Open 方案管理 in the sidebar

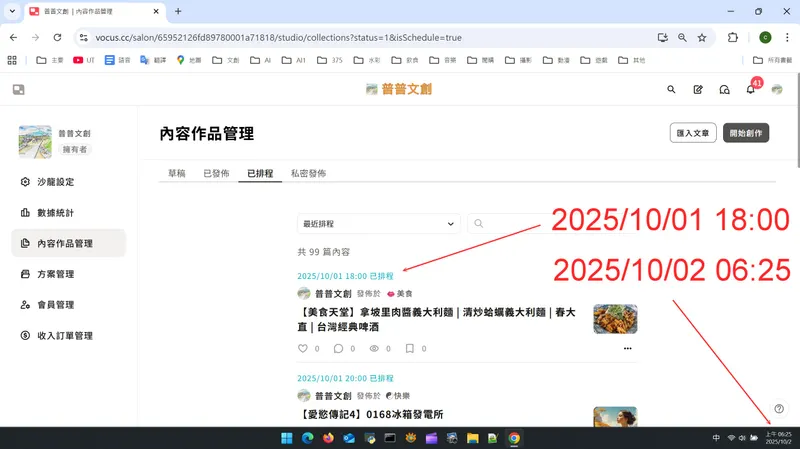[68, 274]
